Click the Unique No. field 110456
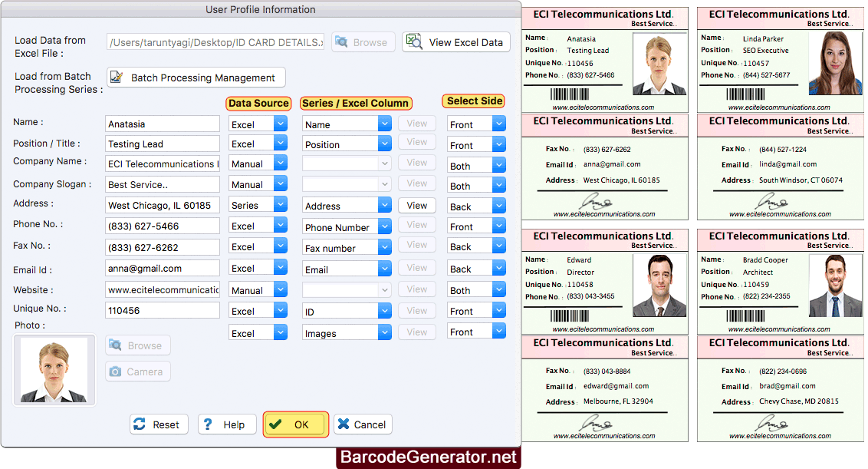The height and width of the screenshot is (469, 868). point(163,310)
